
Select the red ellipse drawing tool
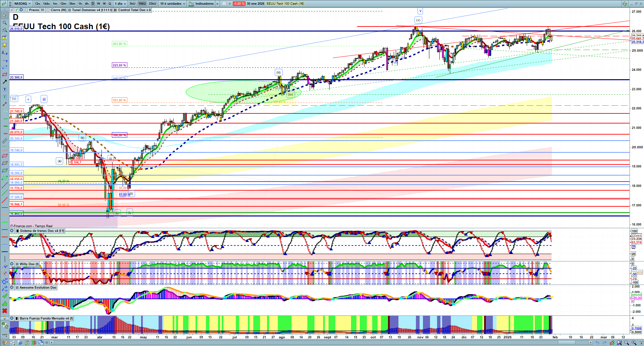(5, 156)
